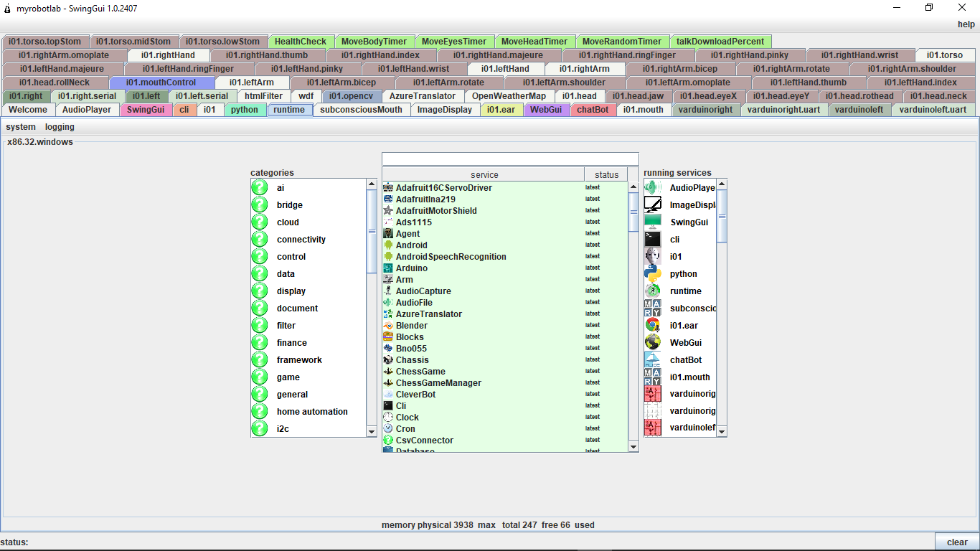Screen dimensions: 980x551
Task: Click the ImageDisplay running service icon
Action: (652, 205)
